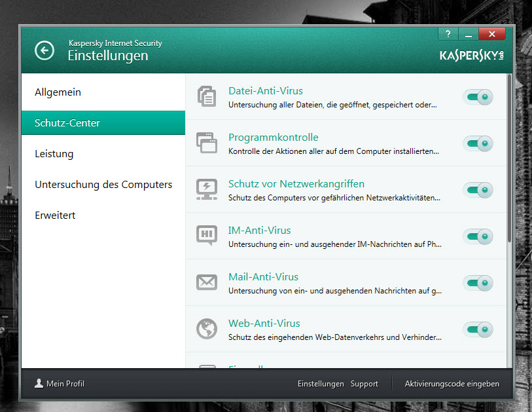Click the Web-Anti-Virus globe icon

point(207,329)
